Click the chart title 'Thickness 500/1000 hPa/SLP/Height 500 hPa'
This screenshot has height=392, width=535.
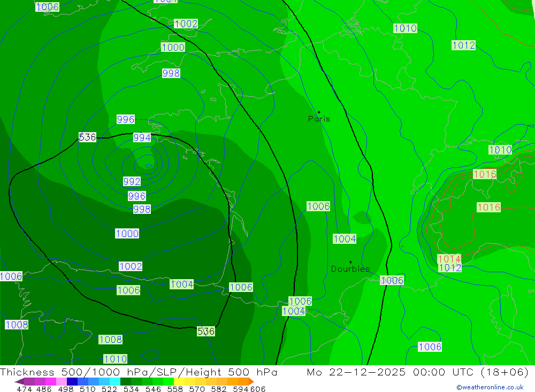tap(139, 372)
